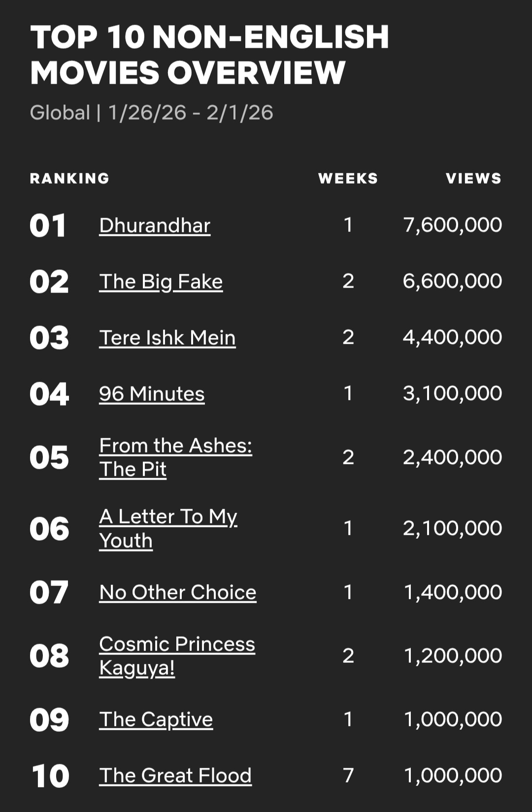The width and height of the screenshot is (532, 812).
Task: Click Dhurandhar's 7,600,000 views figure
Action: pos(452,225)
